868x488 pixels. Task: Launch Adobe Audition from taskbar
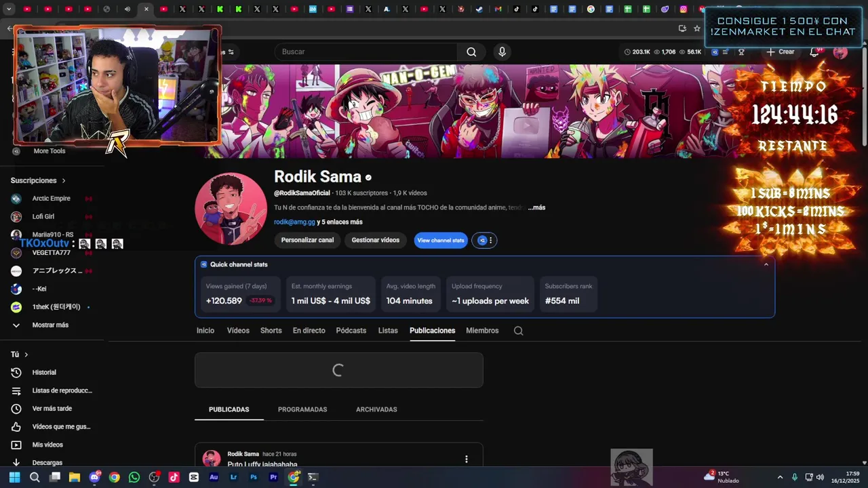(214, 477)
